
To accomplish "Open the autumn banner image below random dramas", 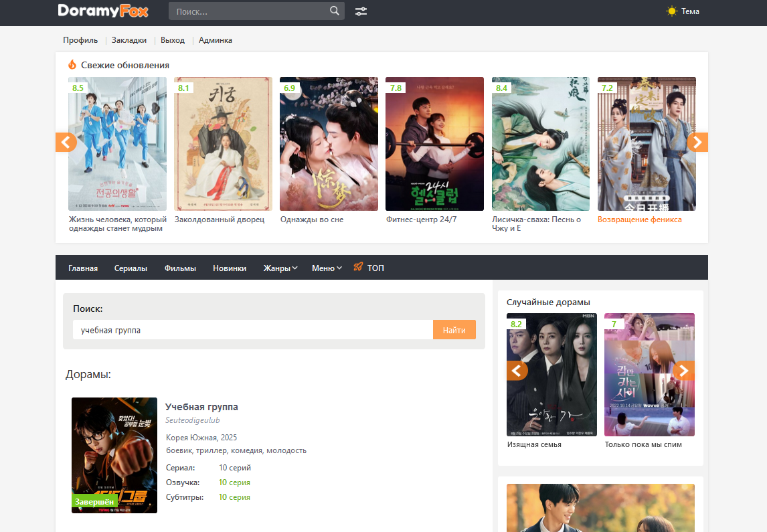I will pyautogui.click(x=601, y=507).
